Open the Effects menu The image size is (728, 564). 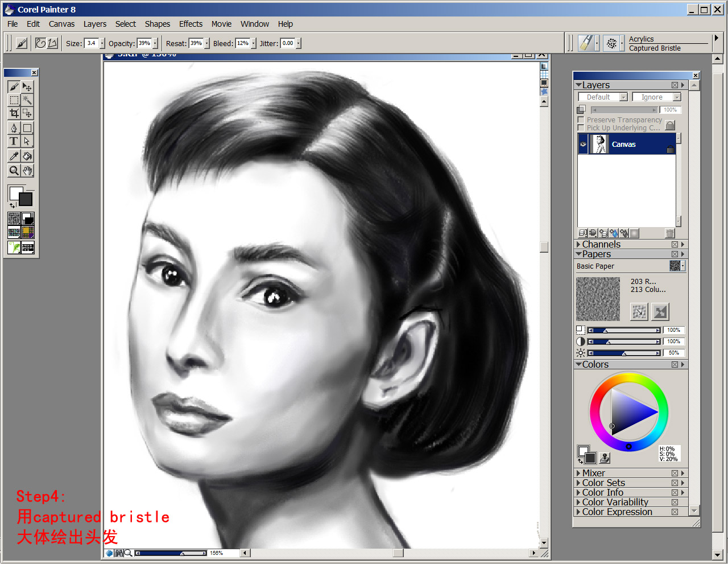pyautogui.click(x=191, y=24)
